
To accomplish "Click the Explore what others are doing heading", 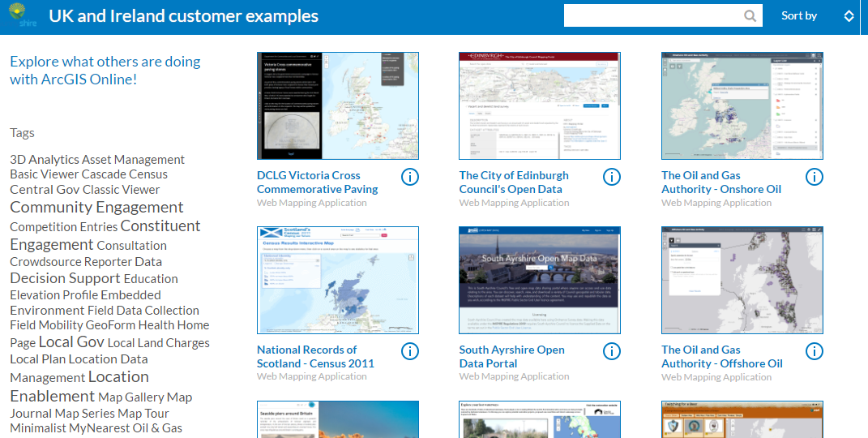I will (x=105, y=71).
